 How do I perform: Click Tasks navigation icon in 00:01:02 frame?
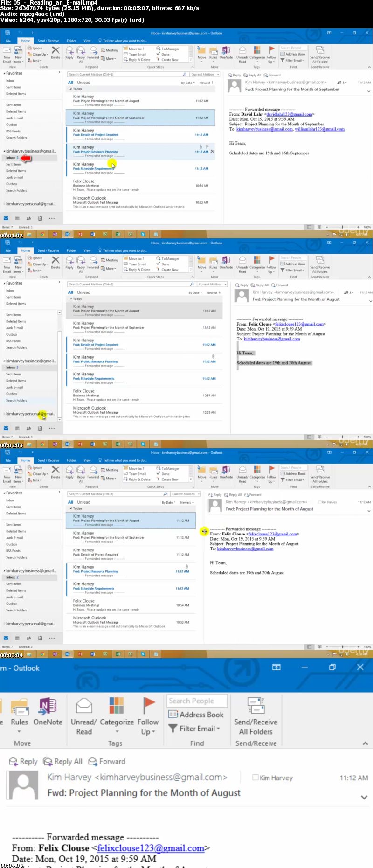pos(40,218)
